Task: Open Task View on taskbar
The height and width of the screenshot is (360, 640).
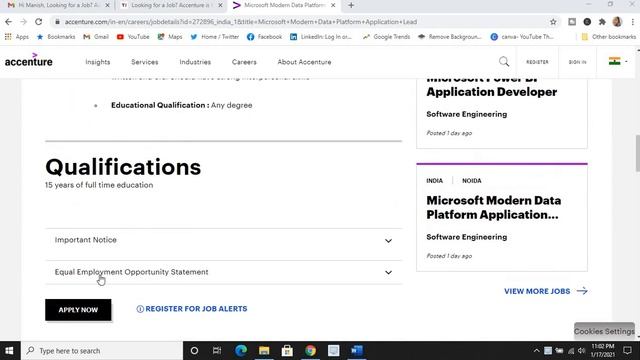Action: click(x=217, y=351)
